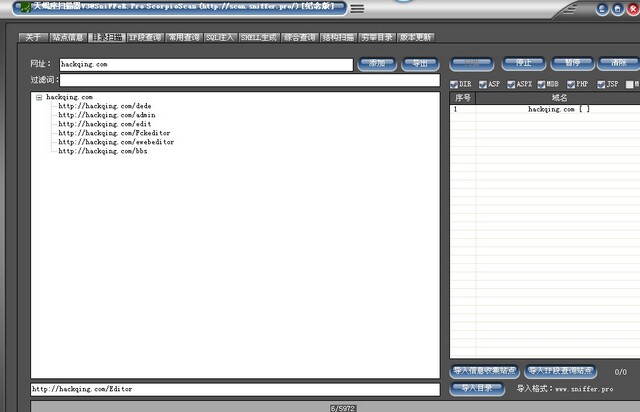
Task: Select the 站点信息 tab
Action: (68, 38)
